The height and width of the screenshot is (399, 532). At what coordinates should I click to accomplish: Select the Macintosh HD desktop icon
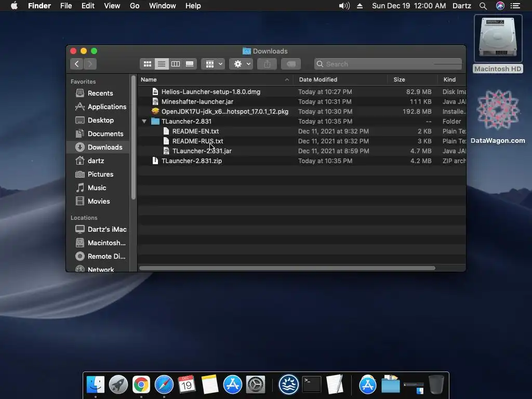[x=498, y=44]
